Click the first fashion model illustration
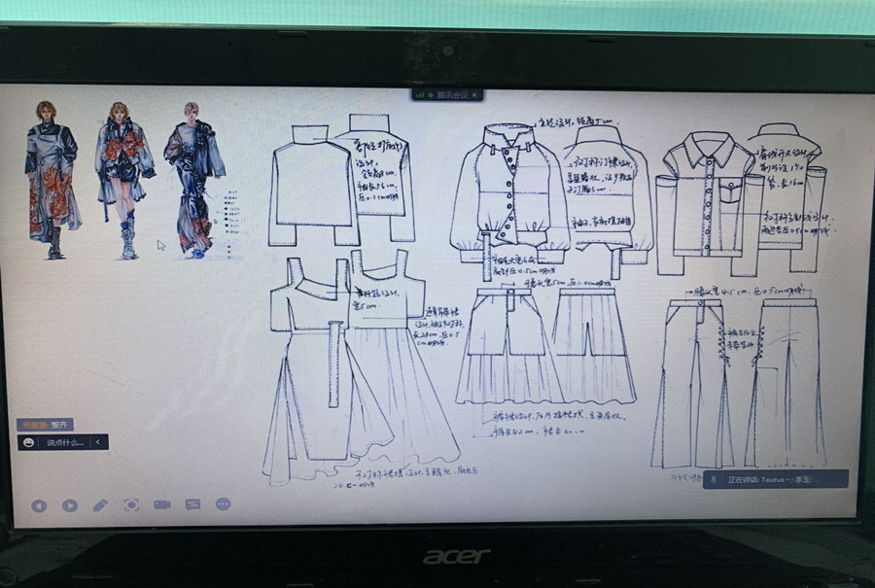The height and width of the screenshot is (588, 875). click(x=52, y=180)
